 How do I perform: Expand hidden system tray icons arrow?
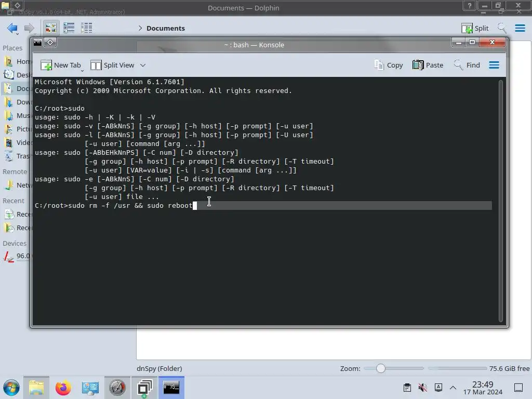click(453, 388)
